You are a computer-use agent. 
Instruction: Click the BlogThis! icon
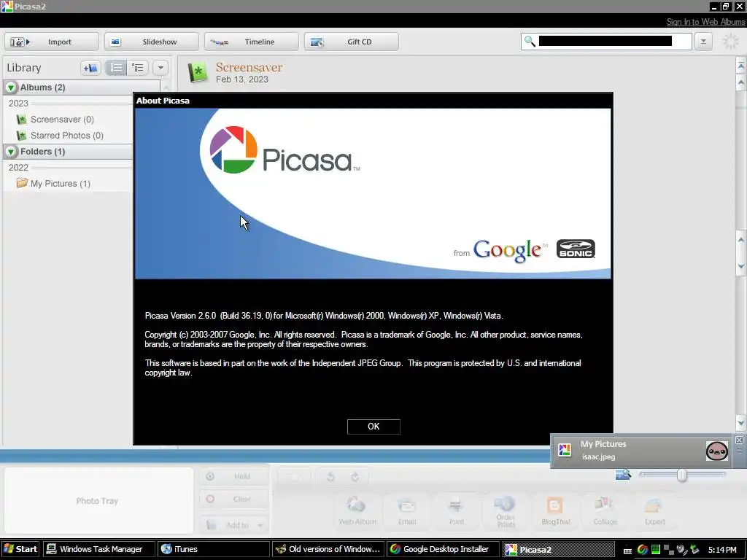pyautogui.click(x=555, y=510)
